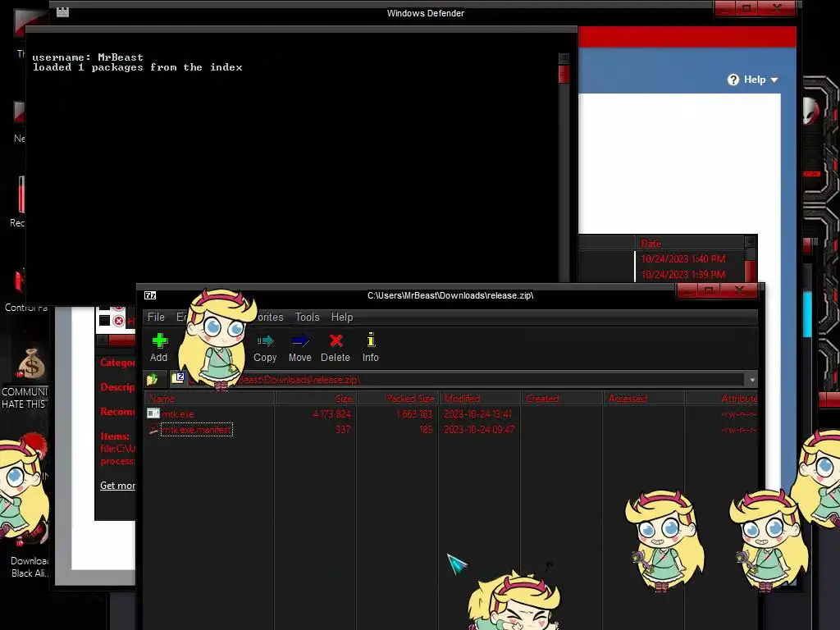Open the Help dropdown arrow in Windows Defender
This screenshot has width=840, height=630.
(x=774, y=80)
